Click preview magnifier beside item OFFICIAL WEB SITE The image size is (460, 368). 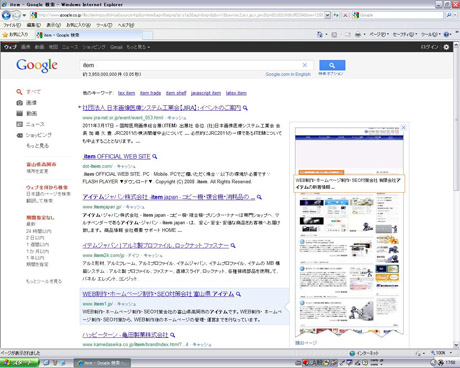point(155,156)
